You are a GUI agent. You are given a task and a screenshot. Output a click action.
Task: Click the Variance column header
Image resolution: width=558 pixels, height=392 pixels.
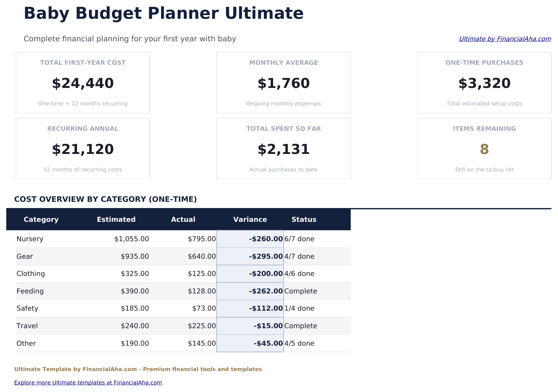[x=250, y=219]
